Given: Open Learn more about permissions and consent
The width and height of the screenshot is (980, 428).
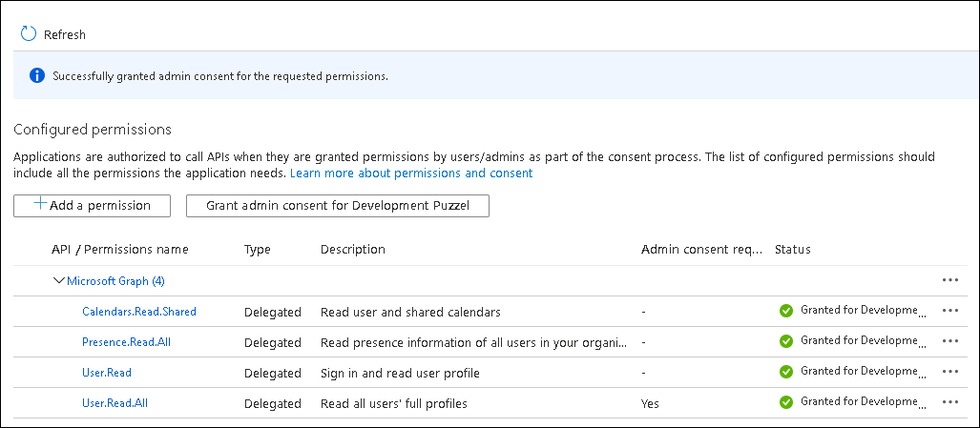Looking at the screenshot, I should 411,173.
